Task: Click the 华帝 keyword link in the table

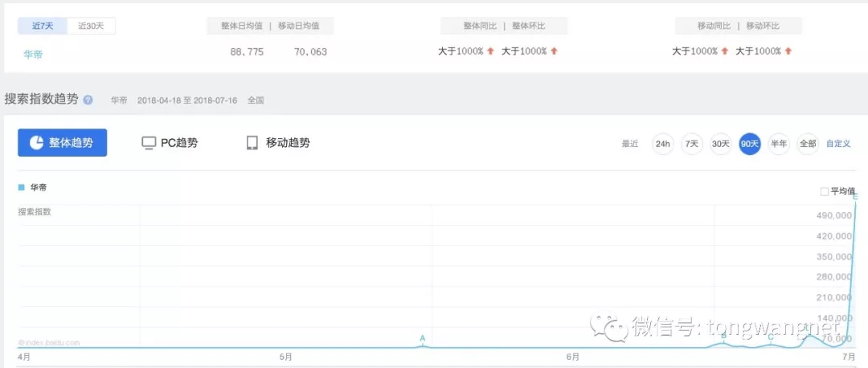Action: pyautogui.click(x=33, y=54)
